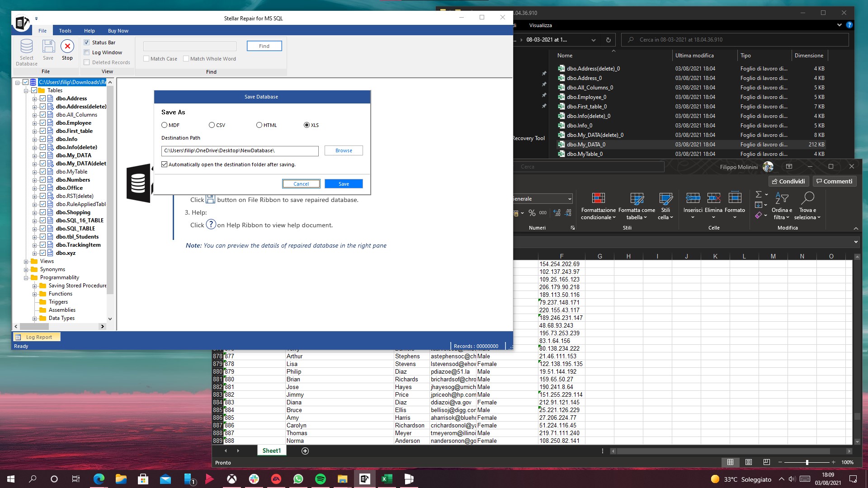Toggle Status Bar checkbox
Viewport: 868px width, 488px height.
click(87, 42)
